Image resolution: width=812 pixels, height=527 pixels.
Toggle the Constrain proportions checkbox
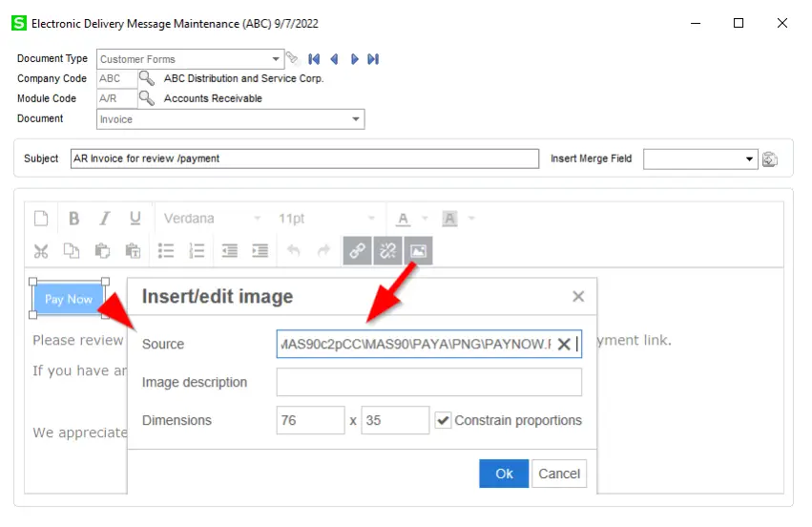pyautogui.click(x=444, y=420)
